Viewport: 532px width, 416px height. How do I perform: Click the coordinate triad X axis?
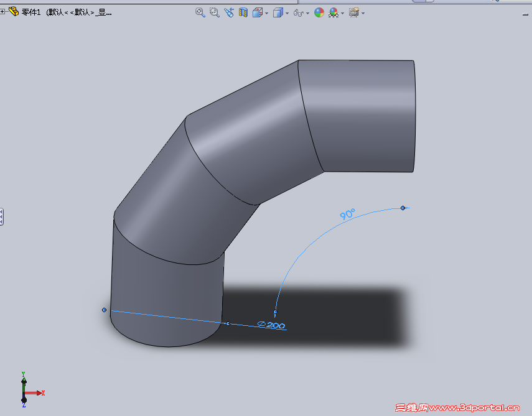coord(35,393)
